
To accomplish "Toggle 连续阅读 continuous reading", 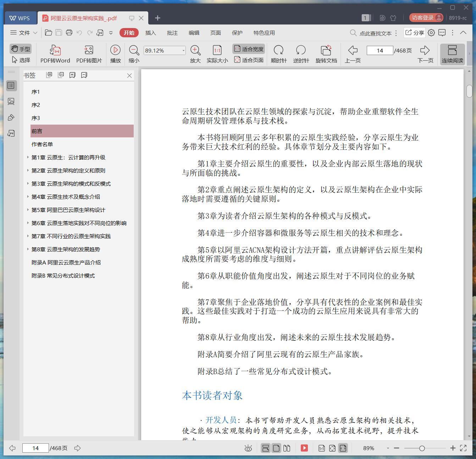I will coord(452,54).
